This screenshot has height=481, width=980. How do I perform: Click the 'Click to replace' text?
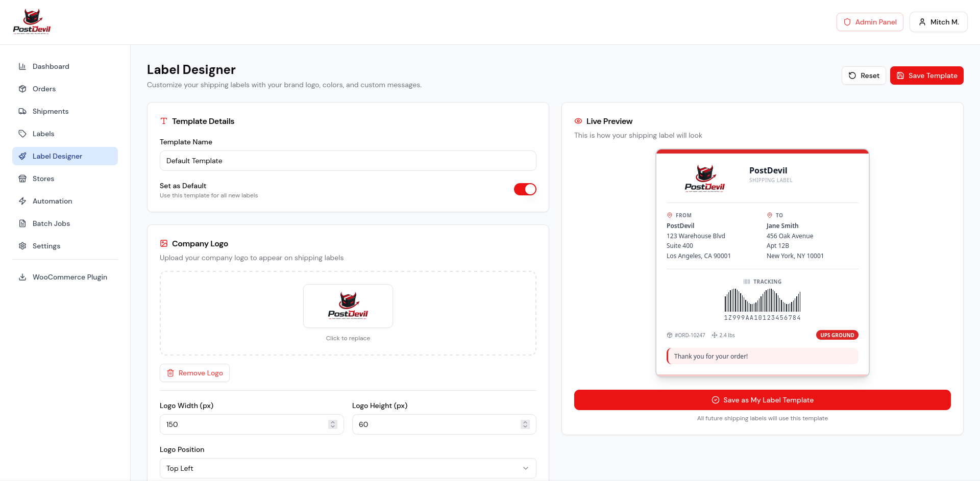(x=348, y=338)
